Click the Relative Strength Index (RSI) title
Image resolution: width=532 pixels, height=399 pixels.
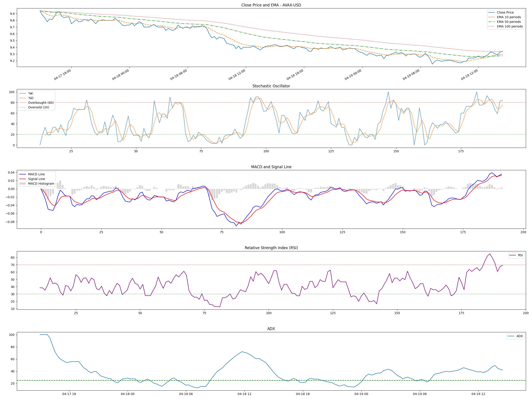[x=271, y=248]
